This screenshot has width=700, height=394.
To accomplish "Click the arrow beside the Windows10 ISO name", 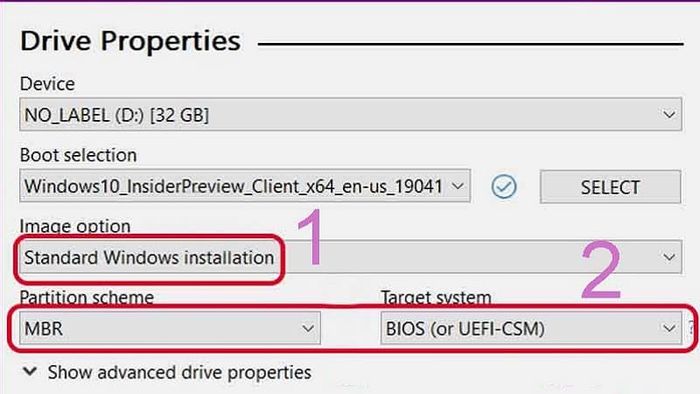I will pyautogui.click(x=458, y=186).
